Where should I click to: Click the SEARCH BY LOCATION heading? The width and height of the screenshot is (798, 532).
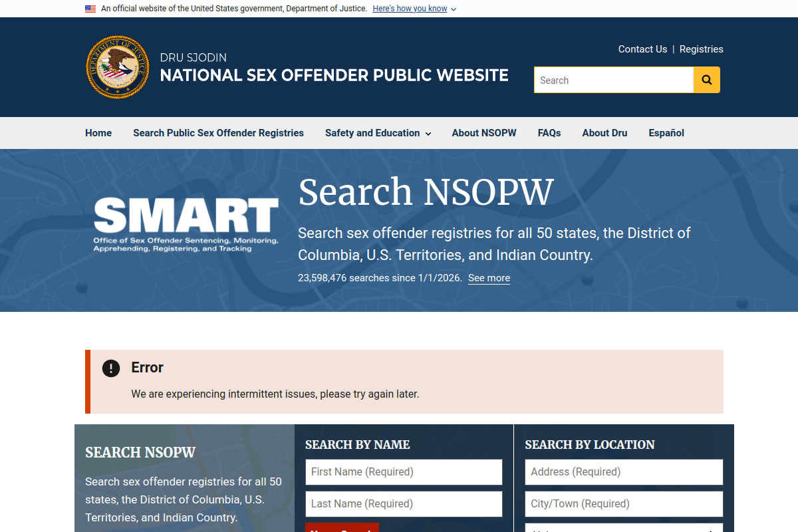point(590,445)
